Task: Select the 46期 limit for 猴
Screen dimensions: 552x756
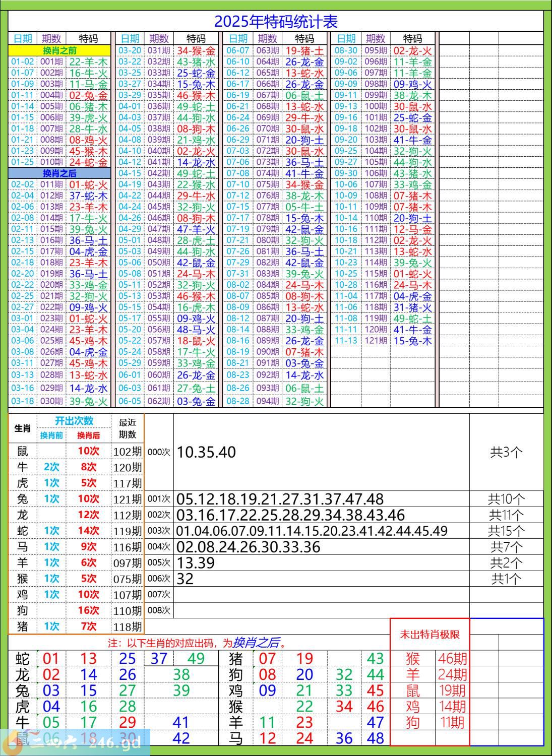Action: tap(452, 658)
